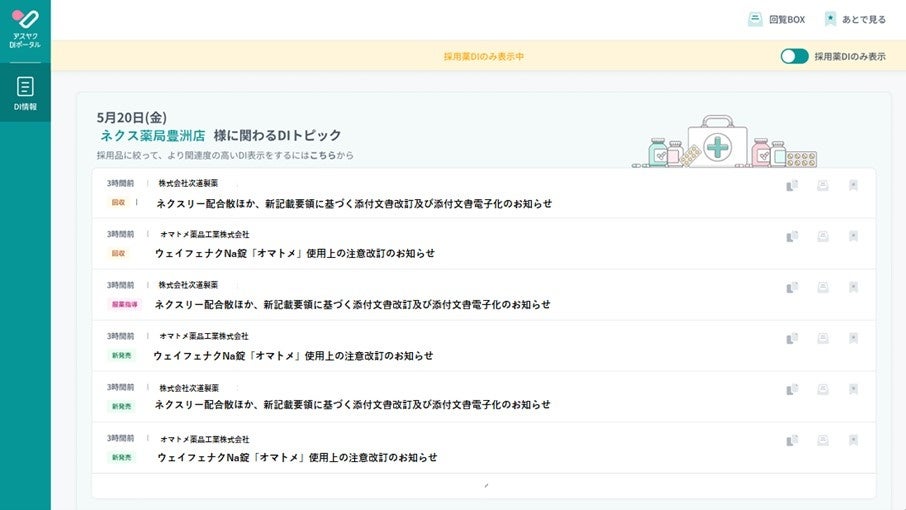Click 株式会社次進製薬 above 新発売 ネクスリー row
Image resolution: width=906 pixels, height=510 pixels.
[x=190, y=388]
